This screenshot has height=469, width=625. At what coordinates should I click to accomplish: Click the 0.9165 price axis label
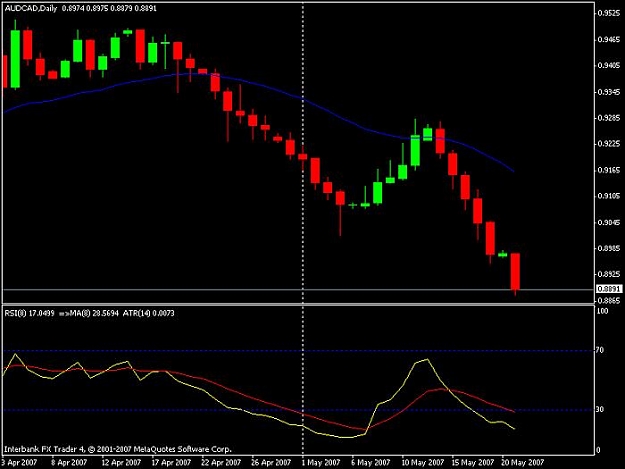pyautogui.click(x=609, y=170)
